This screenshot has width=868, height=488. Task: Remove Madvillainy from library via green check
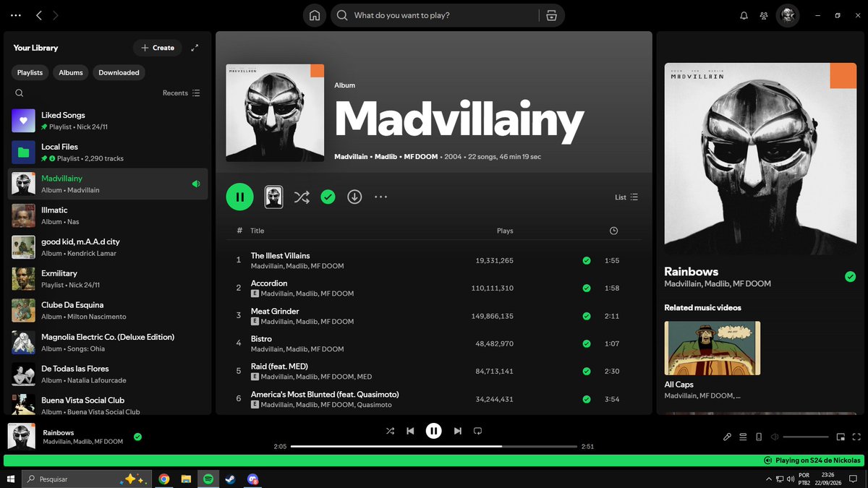tap(328, 197)
